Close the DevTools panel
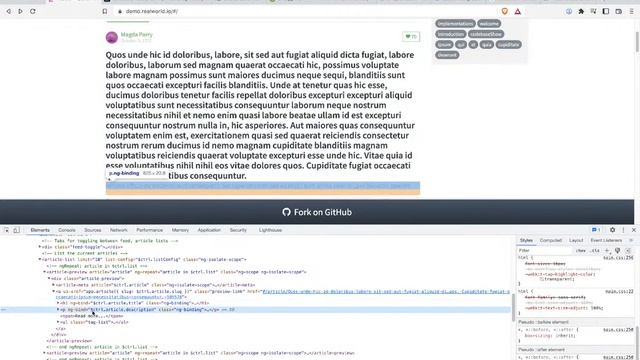 [x=634, y=230]
